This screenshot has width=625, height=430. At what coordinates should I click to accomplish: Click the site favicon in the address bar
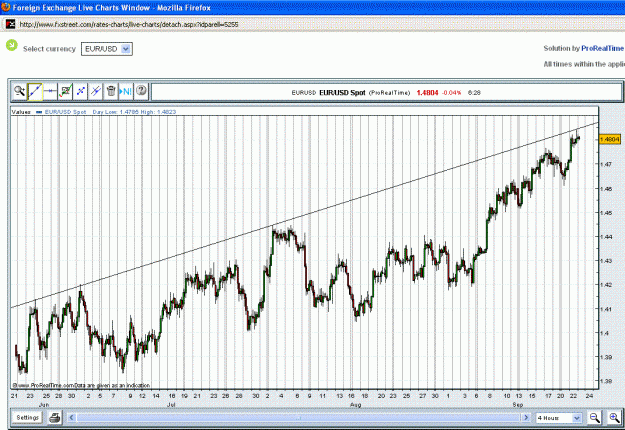tap(10, 24)
